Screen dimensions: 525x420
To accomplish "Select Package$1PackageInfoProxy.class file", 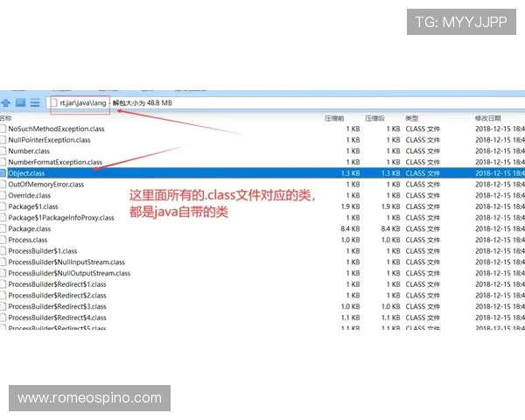I will [61, 218].
